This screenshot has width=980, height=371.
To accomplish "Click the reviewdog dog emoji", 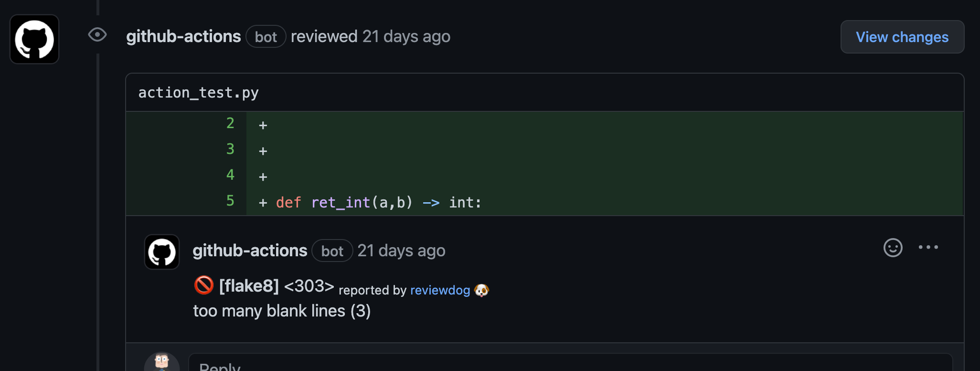I will [481, 290].
